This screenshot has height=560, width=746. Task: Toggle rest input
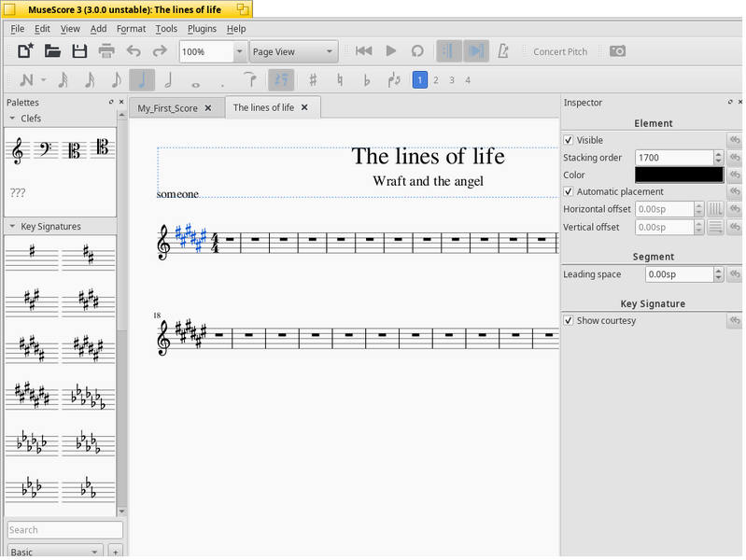(281, 80)
